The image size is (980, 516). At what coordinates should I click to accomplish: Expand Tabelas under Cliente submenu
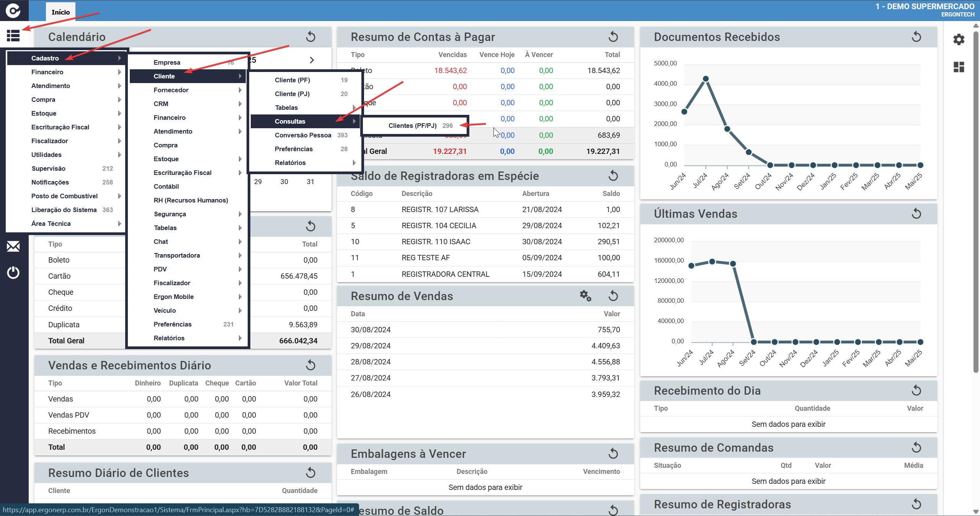click(x=305, y=108)
